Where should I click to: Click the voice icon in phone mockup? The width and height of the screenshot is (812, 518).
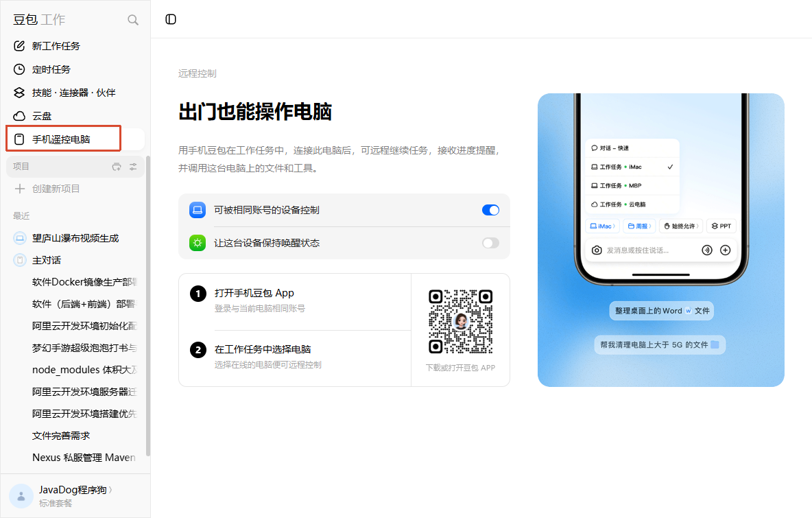point(707,250)
